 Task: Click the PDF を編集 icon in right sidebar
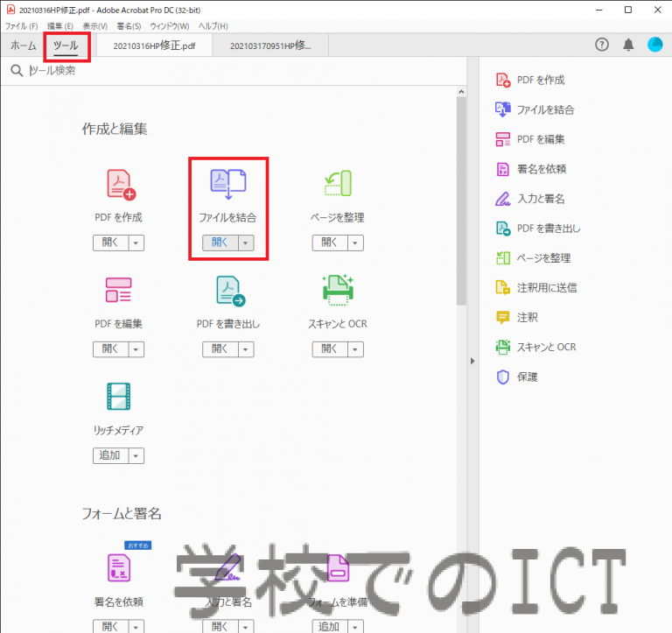(503, 139)
